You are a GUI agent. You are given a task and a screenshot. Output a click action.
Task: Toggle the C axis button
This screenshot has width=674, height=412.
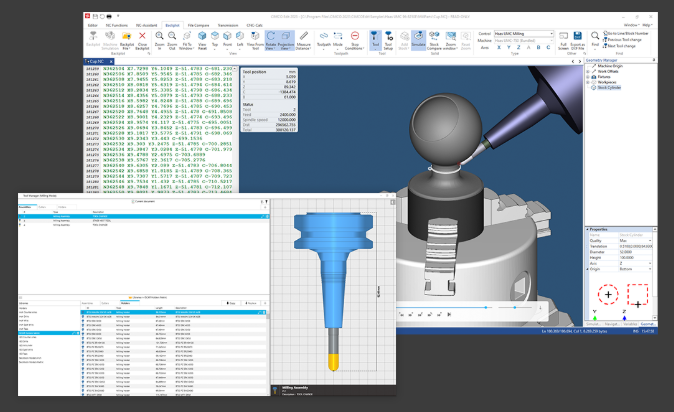pyautogui.click(x=548, y=47)
